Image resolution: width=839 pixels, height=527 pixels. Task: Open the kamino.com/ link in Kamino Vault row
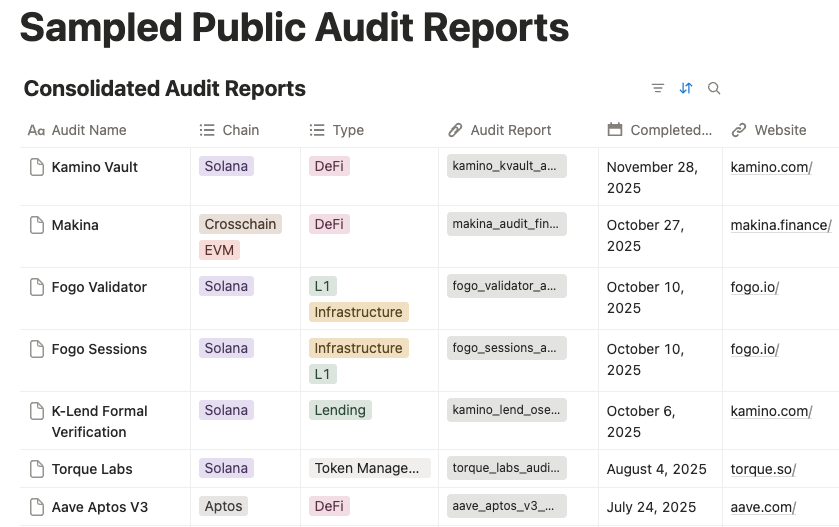coord(771,167)
